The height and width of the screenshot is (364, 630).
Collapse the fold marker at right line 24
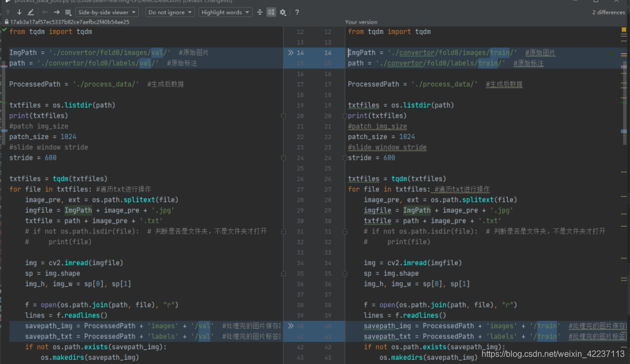(345, 158)
